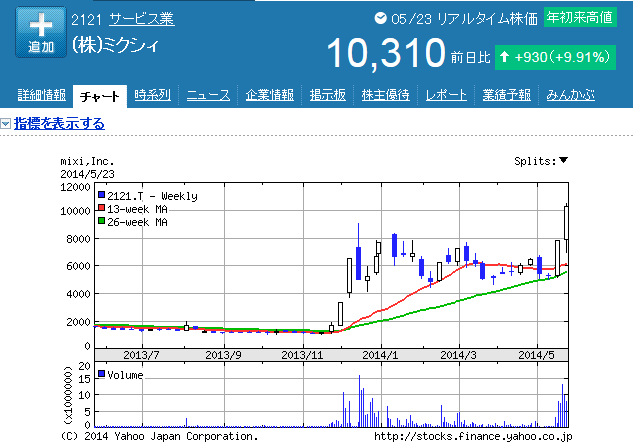Click the tallest blue volume bar

point(359,401)
